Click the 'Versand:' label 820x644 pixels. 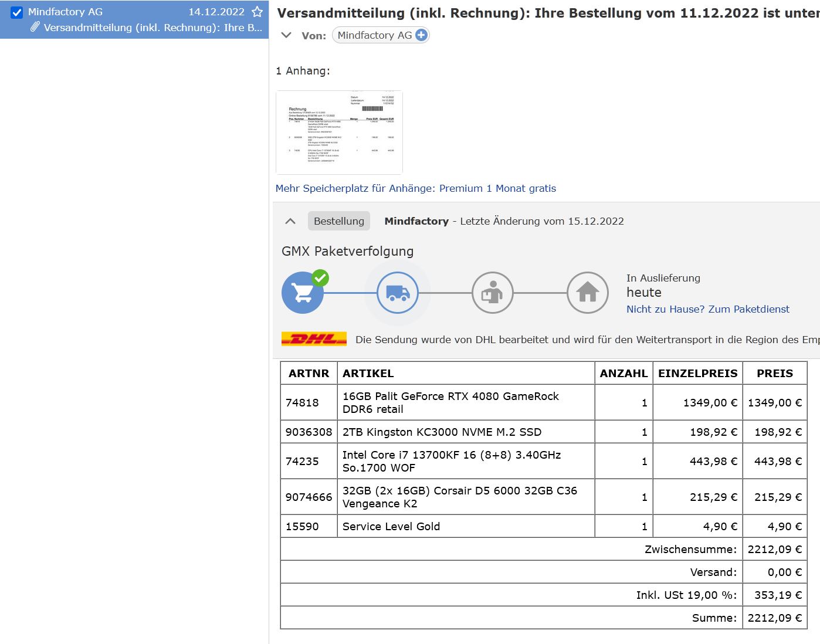point(713,572)
